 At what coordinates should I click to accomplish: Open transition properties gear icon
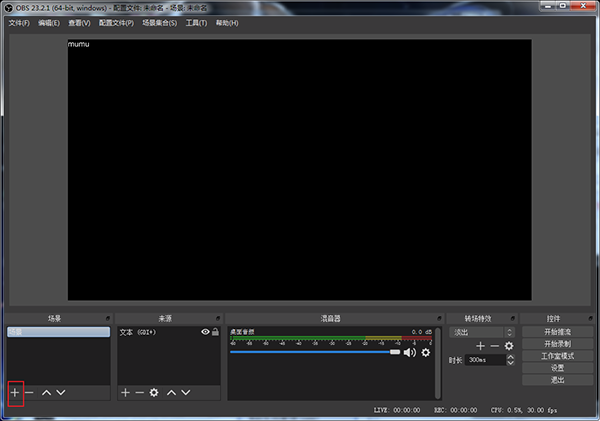point(508,345)
